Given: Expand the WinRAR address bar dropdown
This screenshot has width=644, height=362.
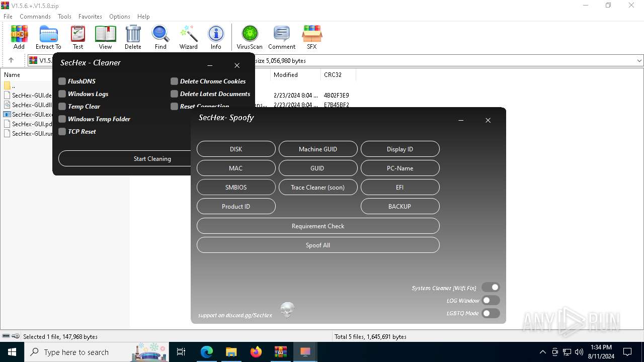Looking at the screenshot, I should [x=639, y=60].
